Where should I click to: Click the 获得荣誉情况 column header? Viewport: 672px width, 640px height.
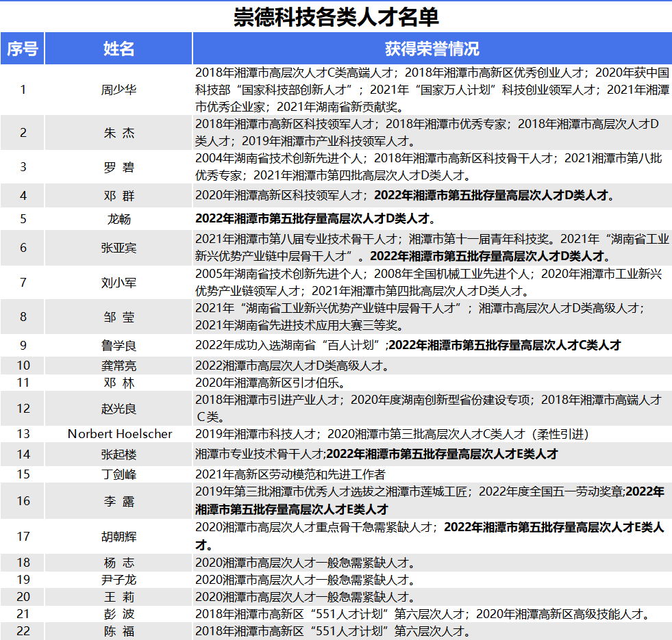432,49
